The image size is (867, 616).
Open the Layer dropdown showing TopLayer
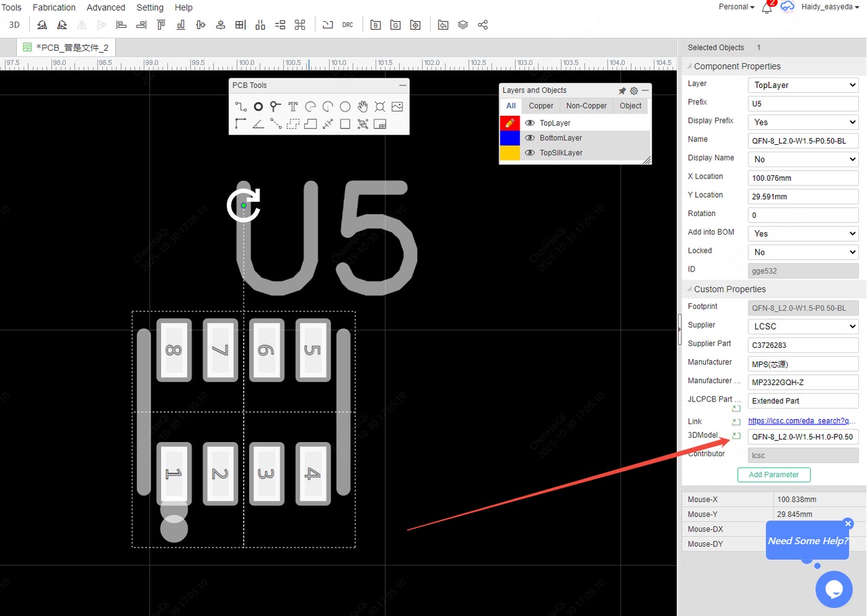point(803,85)
